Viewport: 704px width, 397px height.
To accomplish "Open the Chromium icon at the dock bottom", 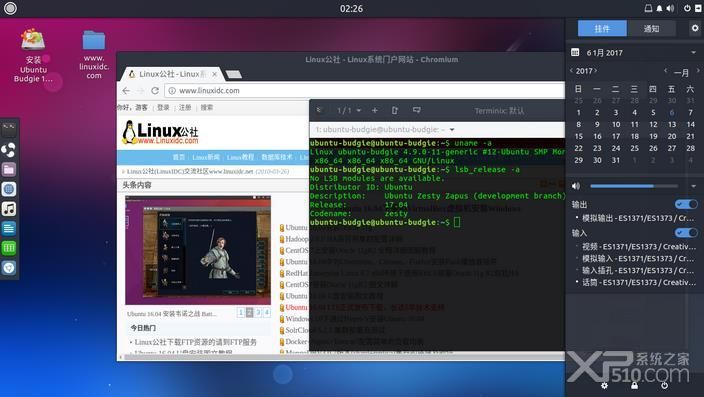I will coord(9,268).
